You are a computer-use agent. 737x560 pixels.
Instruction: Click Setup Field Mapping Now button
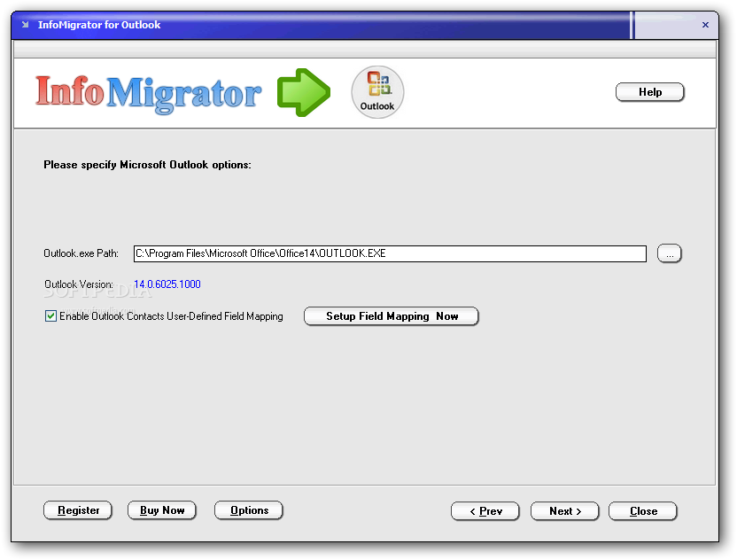392,316
